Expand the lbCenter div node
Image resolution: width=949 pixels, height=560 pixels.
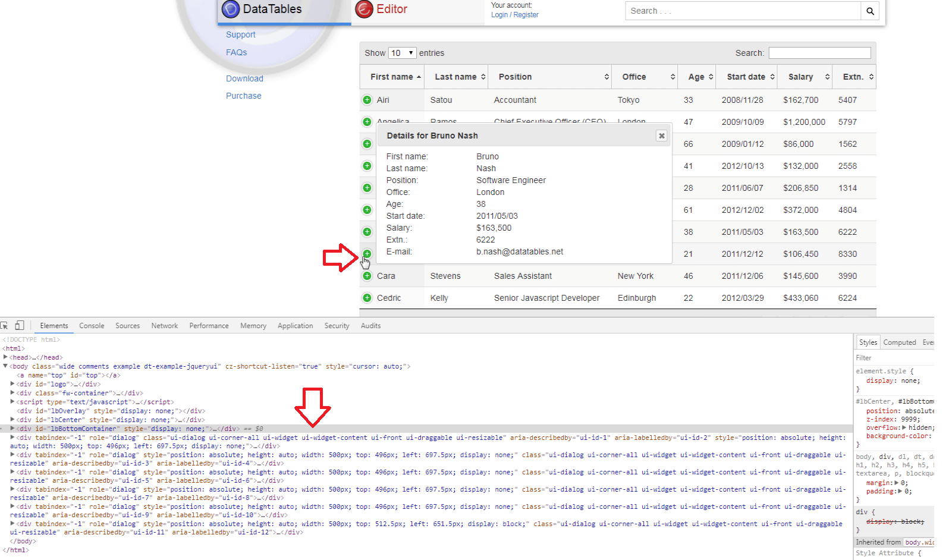click(x=12, y=420)
